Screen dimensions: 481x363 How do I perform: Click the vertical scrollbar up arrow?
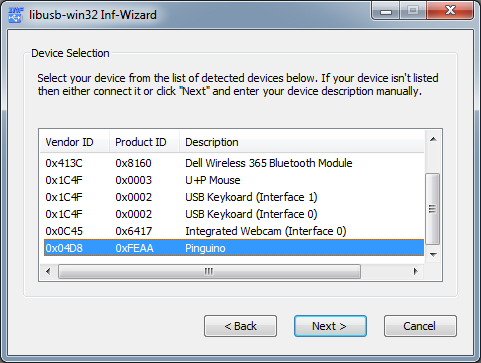tap(433, 139)
